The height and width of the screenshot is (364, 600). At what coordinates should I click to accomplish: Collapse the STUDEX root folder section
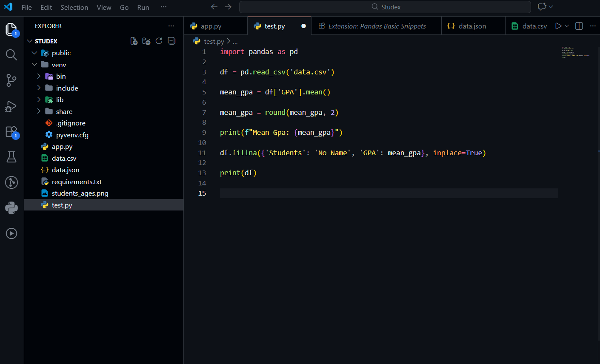click(x=30, y=41)
